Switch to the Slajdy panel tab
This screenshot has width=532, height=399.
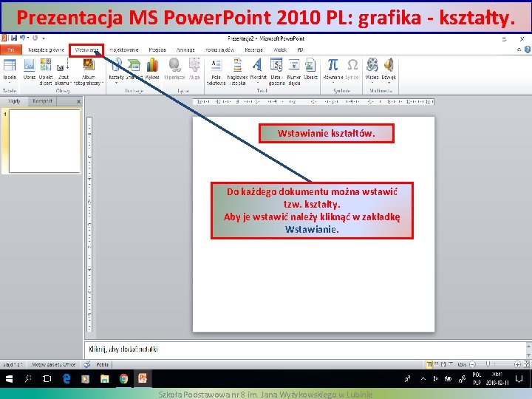coord(14,101)
